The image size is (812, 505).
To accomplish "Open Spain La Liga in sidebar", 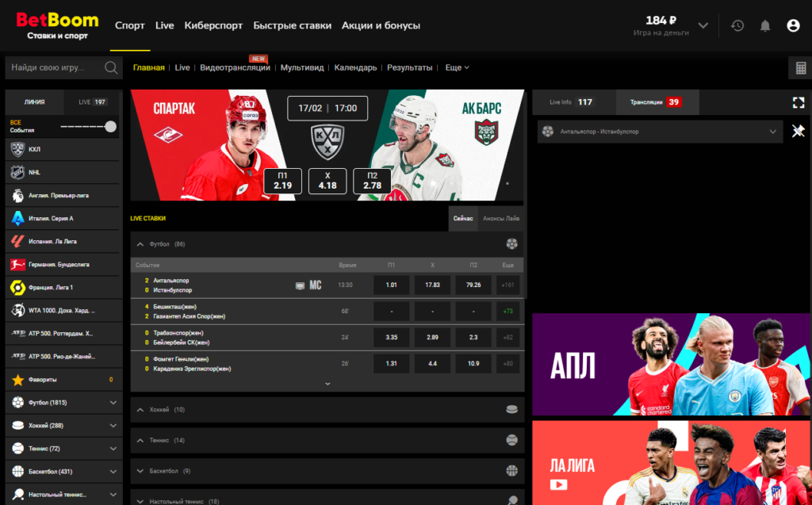I will [62, 241].
